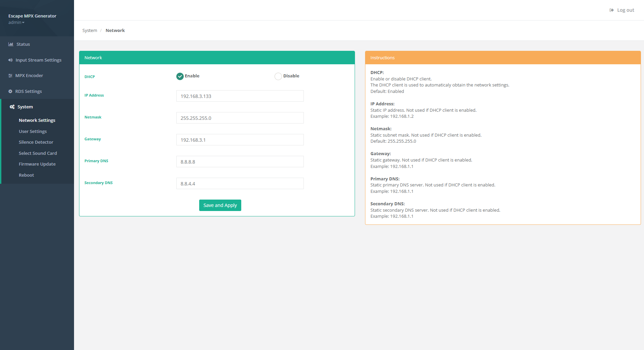Click the Reboot sidebar link
Image resolution: width=644 pixels, height=350 pixels.
tap(26, 175)
